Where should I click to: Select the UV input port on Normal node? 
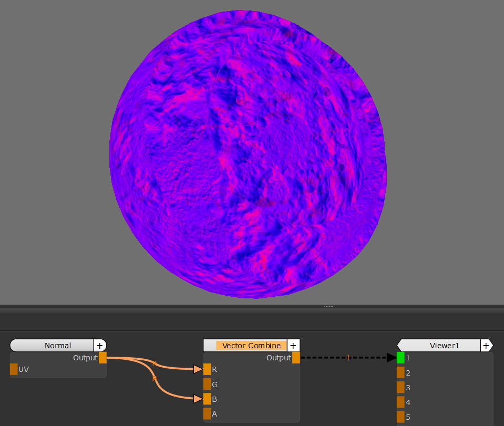pos(14,369)
